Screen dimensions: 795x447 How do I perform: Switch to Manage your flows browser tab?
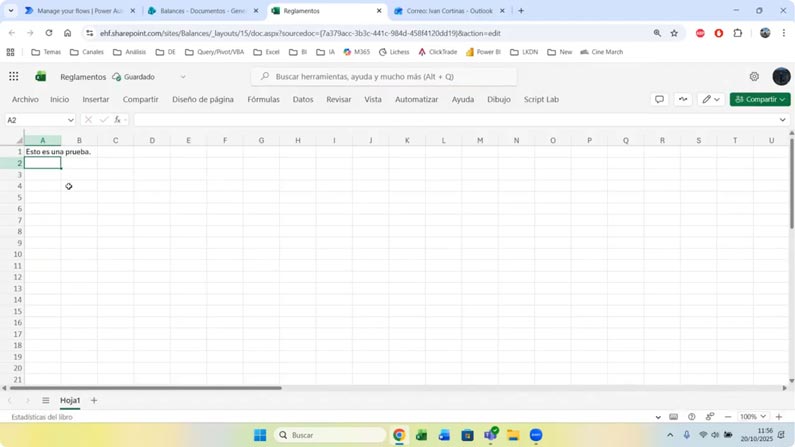[x=80, y=11]
